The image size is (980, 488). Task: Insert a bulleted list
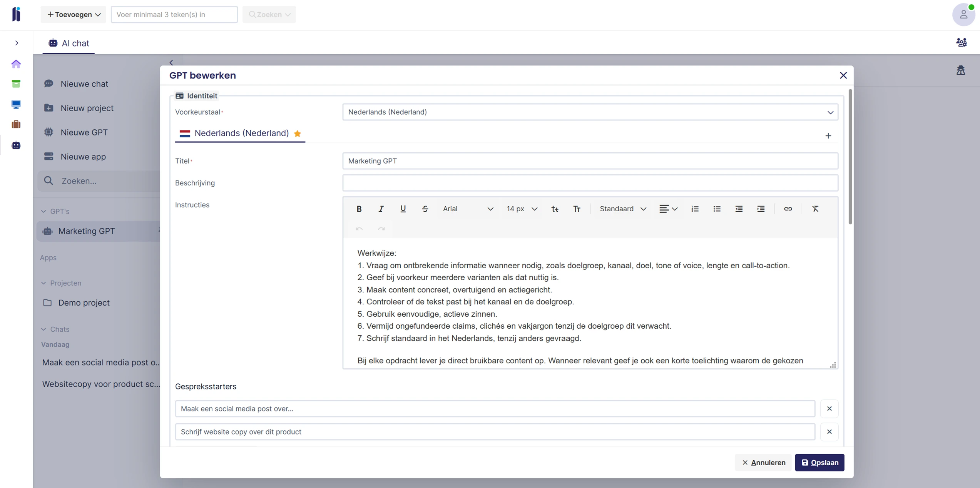click(x=717, y=209)
